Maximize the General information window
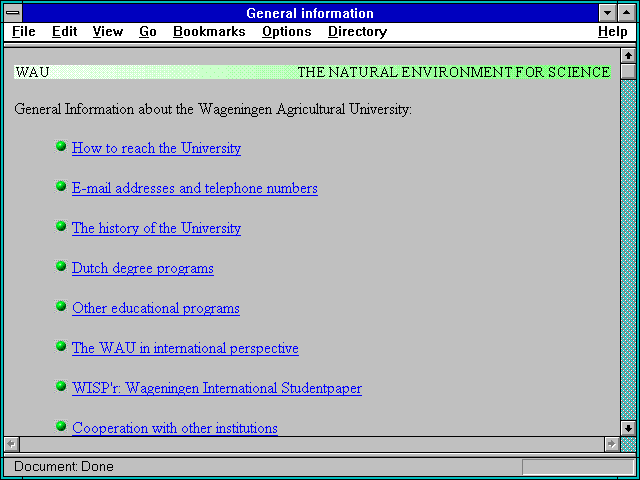640x480 pixels. (627, 13)
